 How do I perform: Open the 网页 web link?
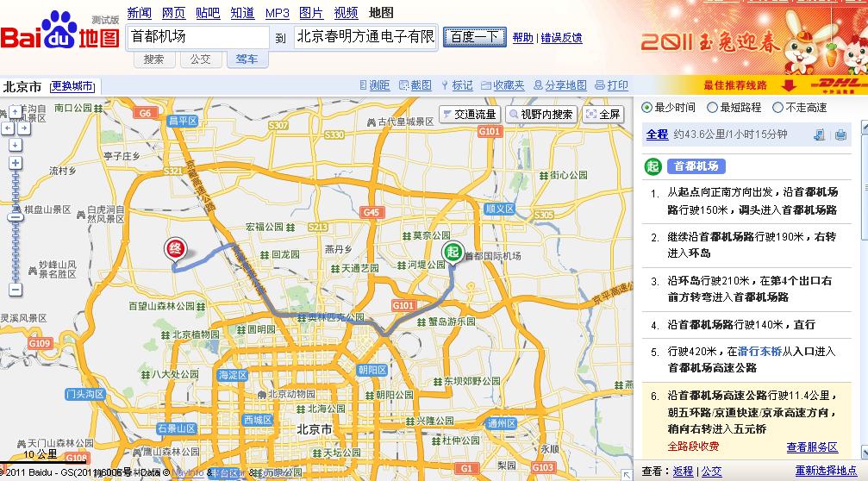(x=173, y=13)
